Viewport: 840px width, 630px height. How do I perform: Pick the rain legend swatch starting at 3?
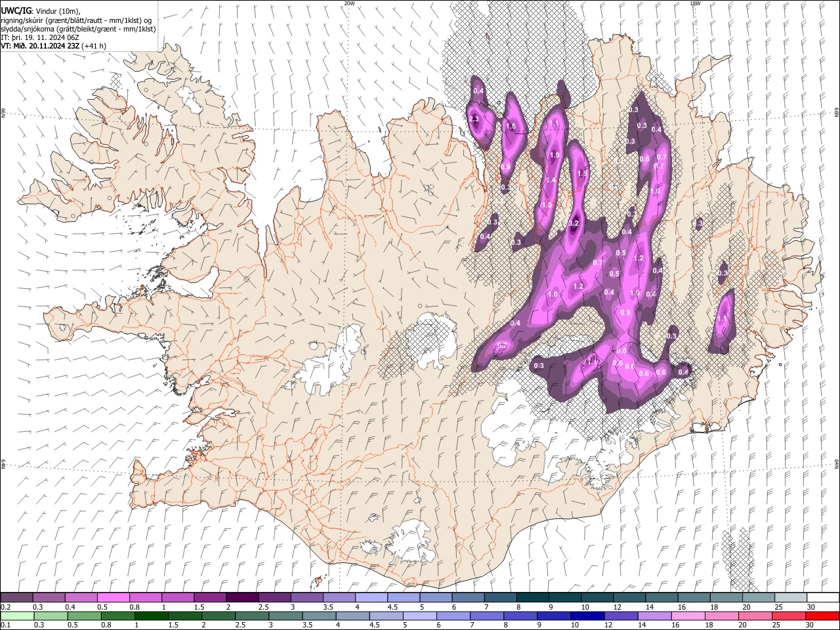[285, 616]
